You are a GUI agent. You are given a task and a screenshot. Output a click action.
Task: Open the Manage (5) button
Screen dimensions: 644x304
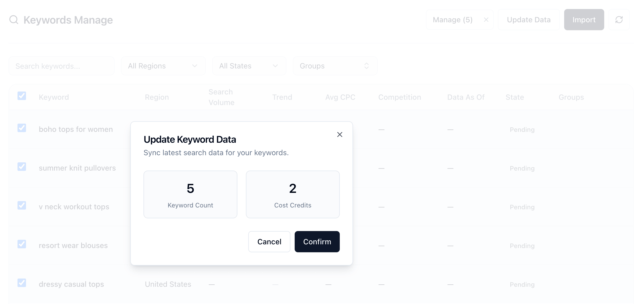(x=452, y=20)
